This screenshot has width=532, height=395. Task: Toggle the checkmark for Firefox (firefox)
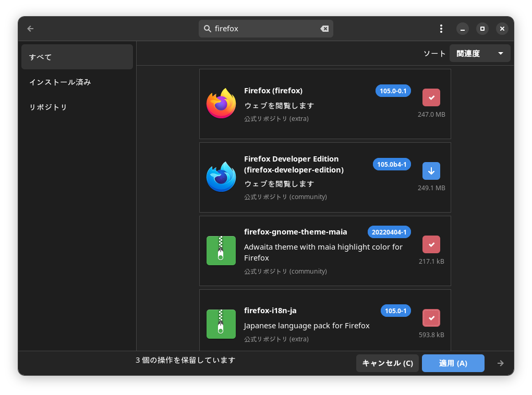[x=431, y=97]
